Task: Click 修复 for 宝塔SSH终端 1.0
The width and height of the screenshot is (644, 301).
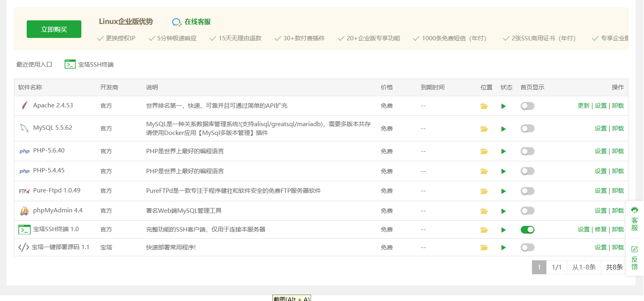Action: coord(601,230)
